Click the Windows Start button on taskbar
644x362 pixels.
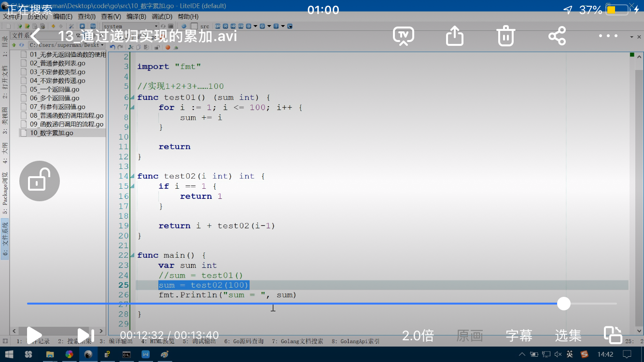click(9, 354)
